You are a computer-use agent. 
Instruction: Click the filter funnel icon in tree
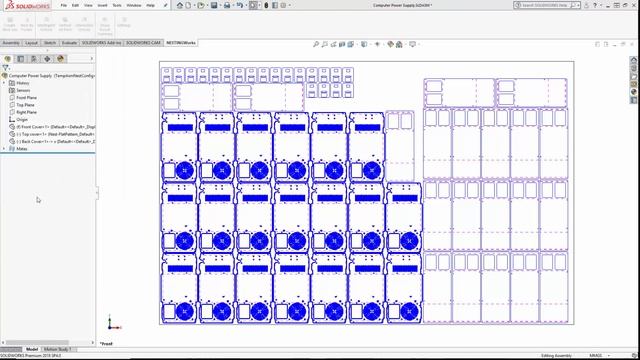(5, 68)
